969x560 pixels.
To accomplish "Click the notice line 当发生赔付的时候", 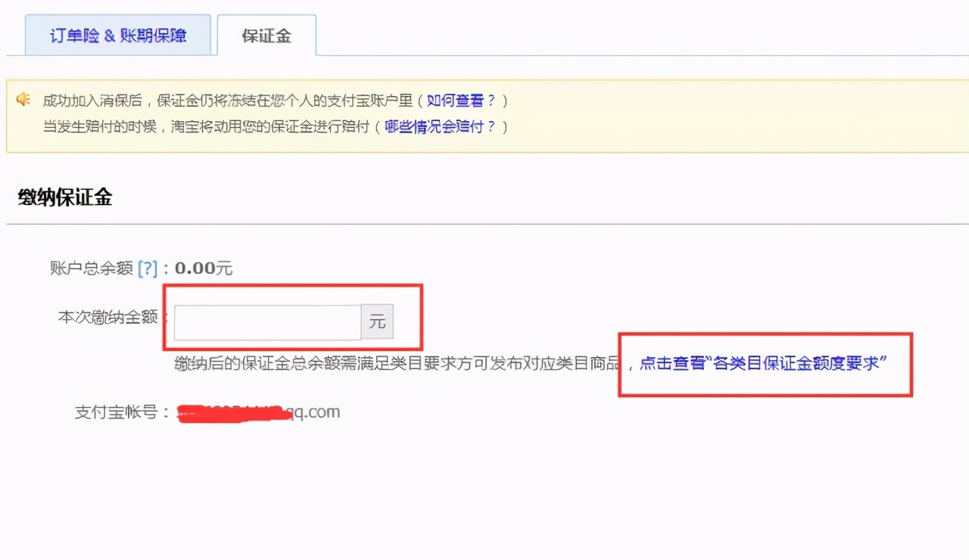I will click(99, 126).
